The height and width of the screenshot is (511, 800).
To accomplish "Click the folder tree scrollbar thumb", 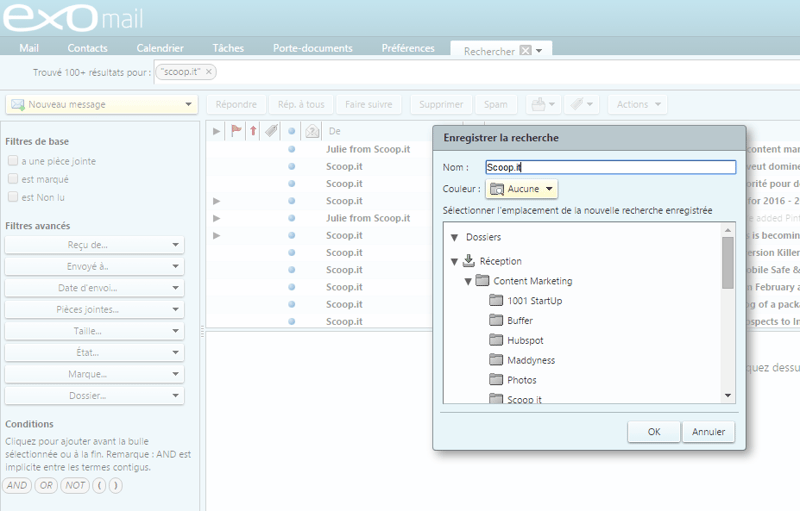I will pyautogui.click(x=728, y=263).
